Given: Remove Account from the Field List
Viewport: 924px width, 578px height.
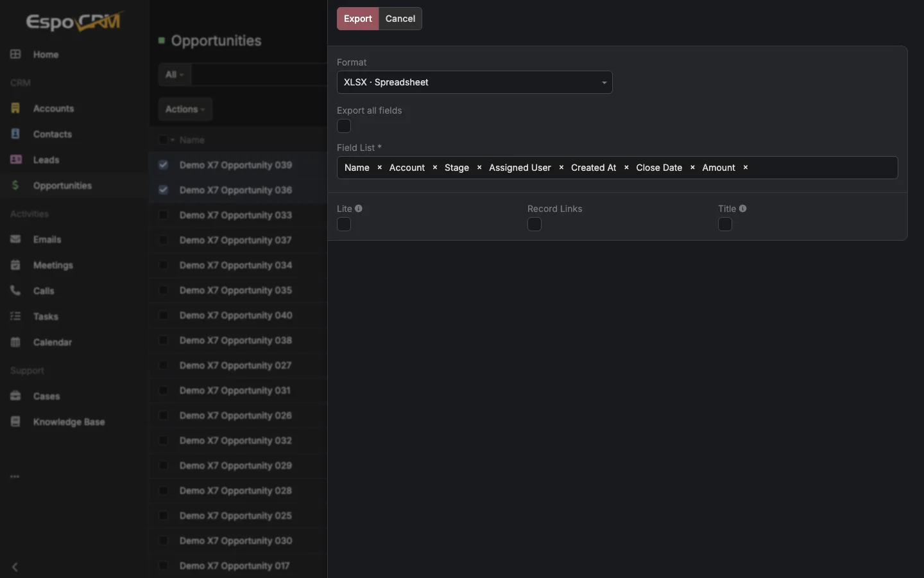Looking at the screenshot, I should coord(435,168).
